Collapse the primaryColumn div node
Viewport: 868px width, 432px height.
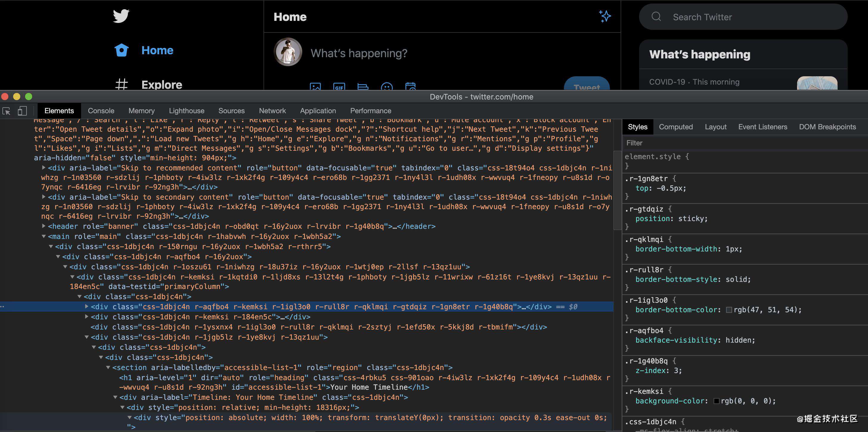tap(72, 277)
